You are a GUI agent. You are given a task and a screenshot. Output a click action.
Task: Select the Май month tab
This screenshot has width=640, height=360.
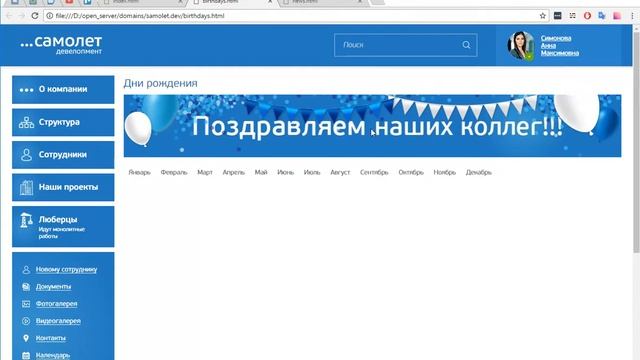click(261, 172)
